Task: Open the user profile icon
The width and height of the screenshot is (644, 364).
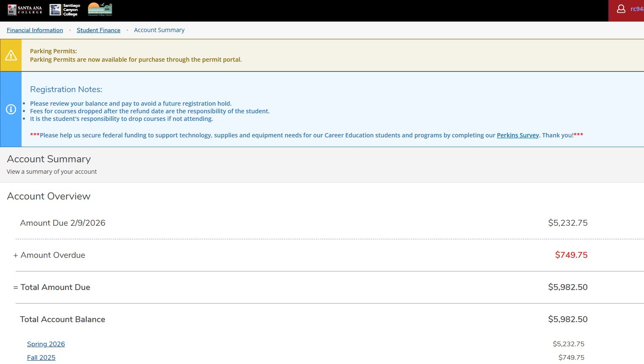Action: tap(621, 9)
